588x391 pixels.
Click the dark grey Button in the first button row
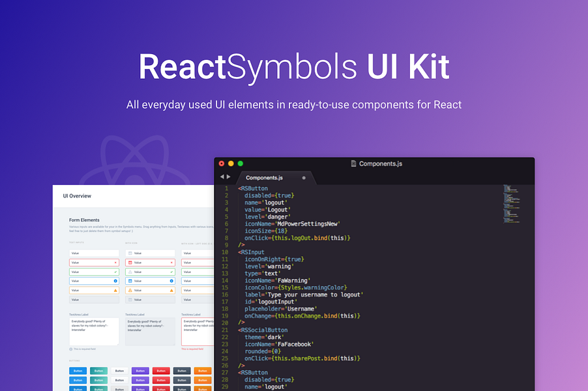coord(182,371)
